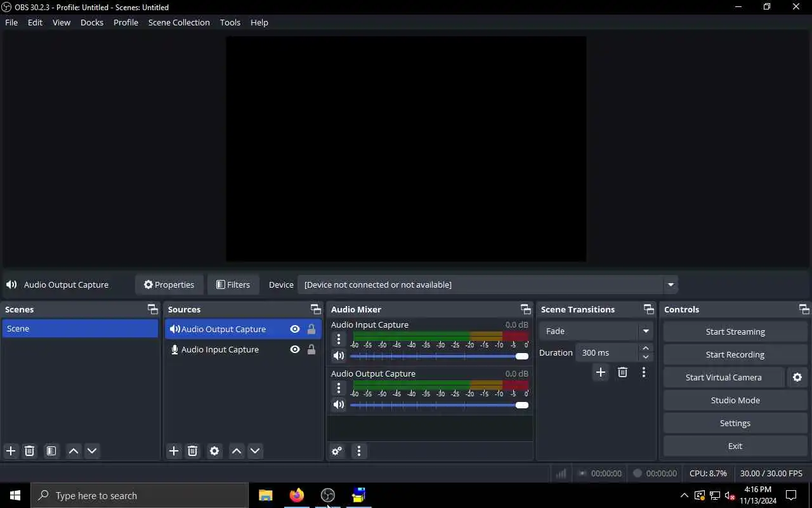Open Windows notification center icon

pos(791,495)
